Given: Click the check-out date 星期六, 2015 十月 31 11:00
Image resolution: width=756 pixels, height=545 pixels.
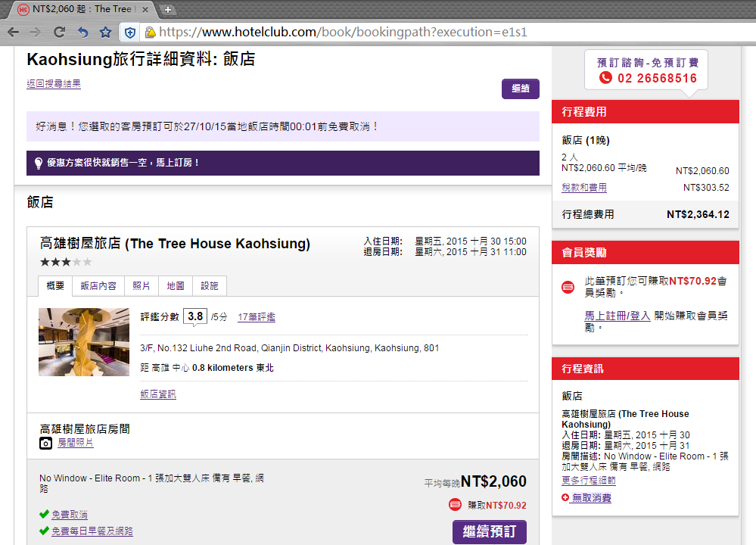Looking at the screenshot, I should [x=471, y=252].
